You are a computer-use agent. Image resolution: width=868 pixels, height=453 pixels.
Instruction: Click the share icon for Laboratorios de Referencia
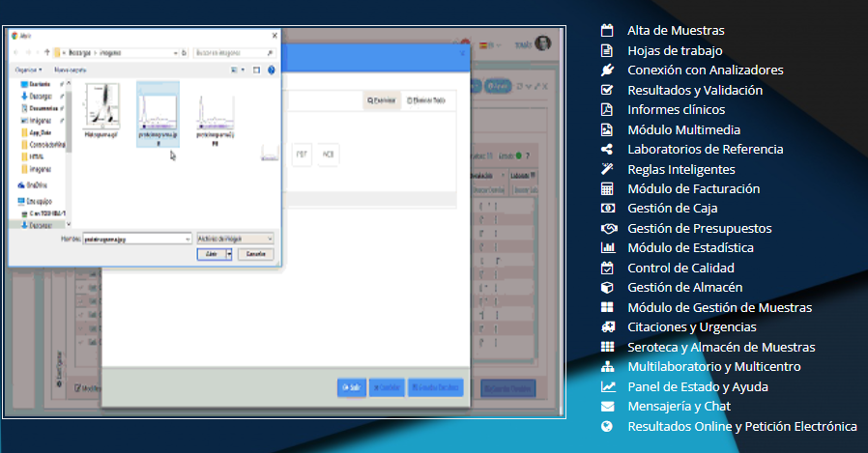[x=607, y=150]
